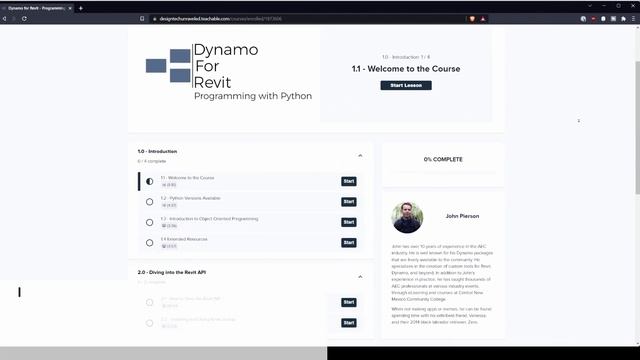
Task: Start lesson 1.3 Introduction to Object Oriented Programming
Action: 349,222
